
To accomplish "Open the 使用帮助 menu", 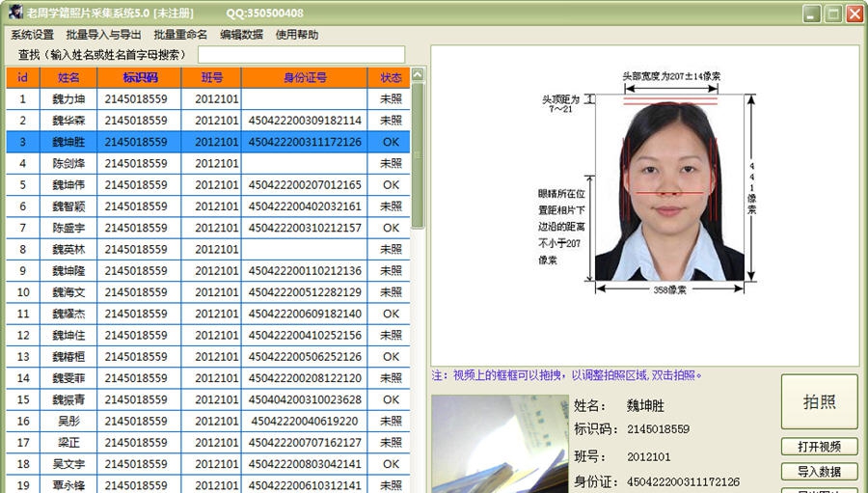I will tap(297, 35).
